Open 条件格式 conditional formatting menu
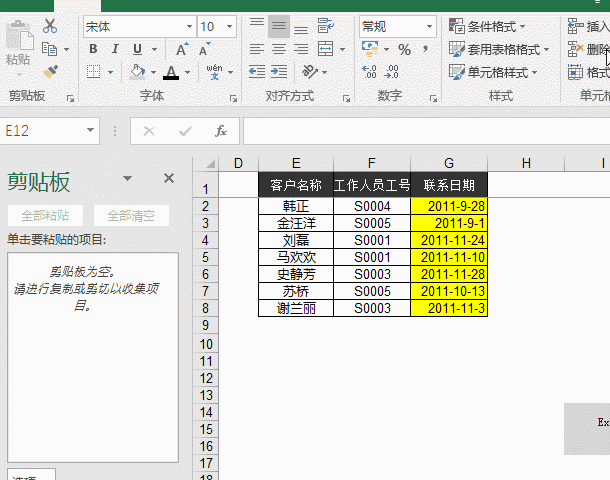This screenshot has width=610, height=480. coord(487,26)
